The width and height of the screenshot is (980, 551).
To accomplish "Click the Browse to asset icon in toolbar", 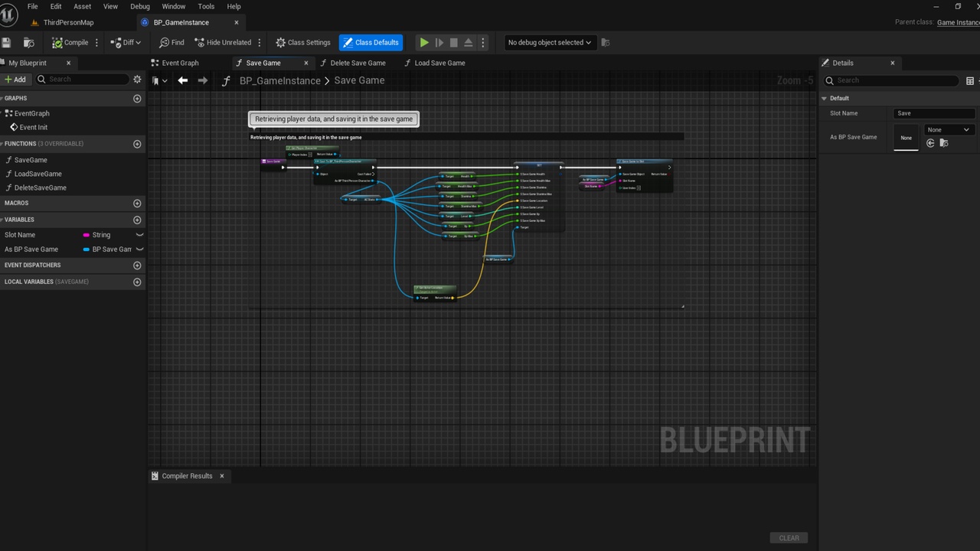I will pos(29,43).
